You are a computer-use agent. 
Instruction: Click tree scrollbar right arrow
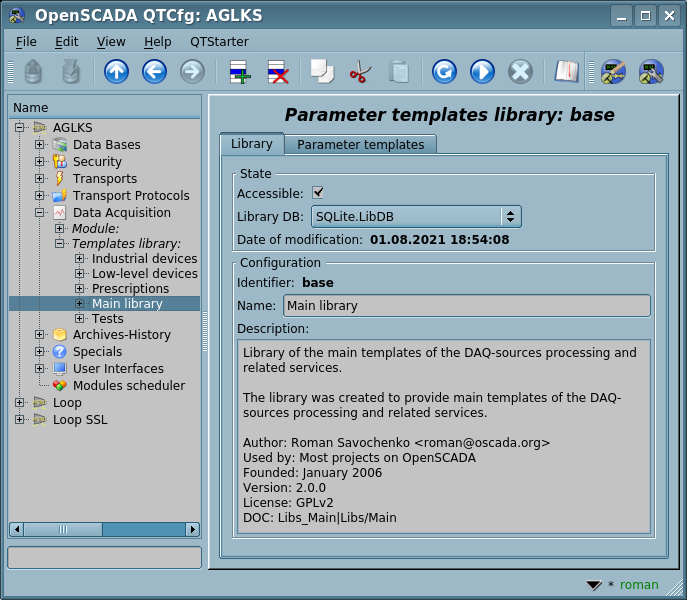[x=192, y=529]
